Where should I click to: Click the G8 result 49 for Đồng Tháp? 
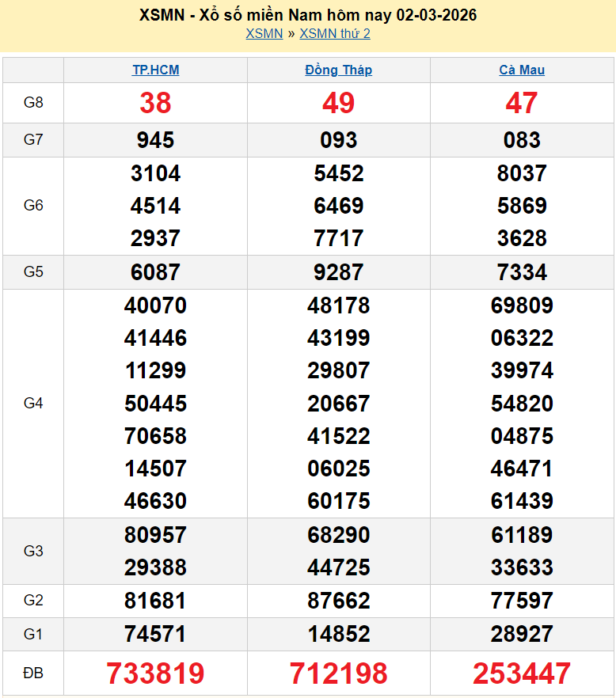(x=338, y=103)
